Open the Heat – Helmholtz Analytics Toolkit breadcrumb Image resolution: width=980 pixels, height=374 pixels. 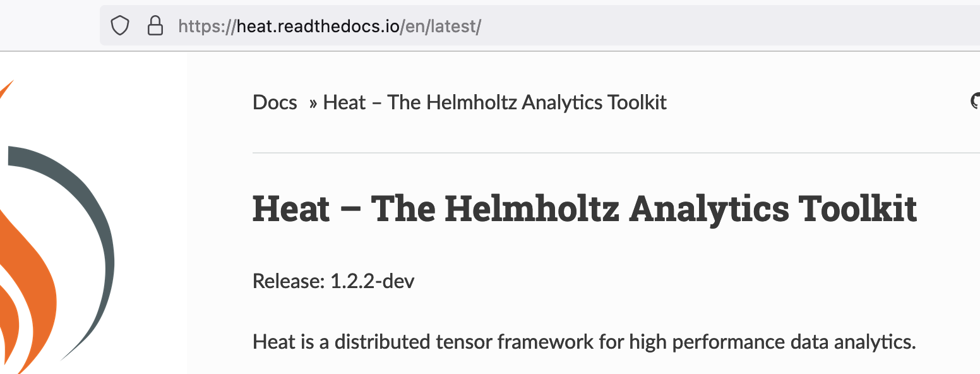[x=494, y=102]
